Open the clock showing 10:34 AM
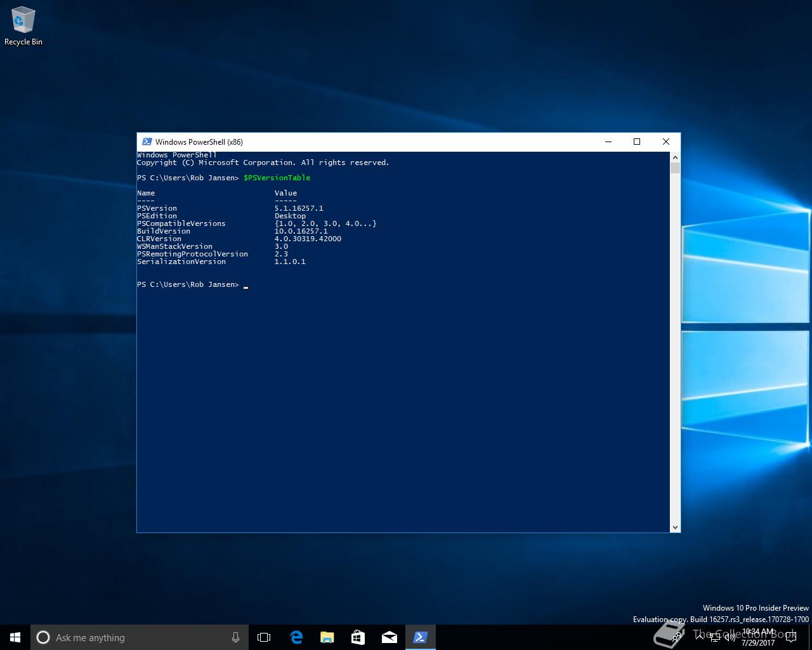Screen dimensions: 812x650 758,637
